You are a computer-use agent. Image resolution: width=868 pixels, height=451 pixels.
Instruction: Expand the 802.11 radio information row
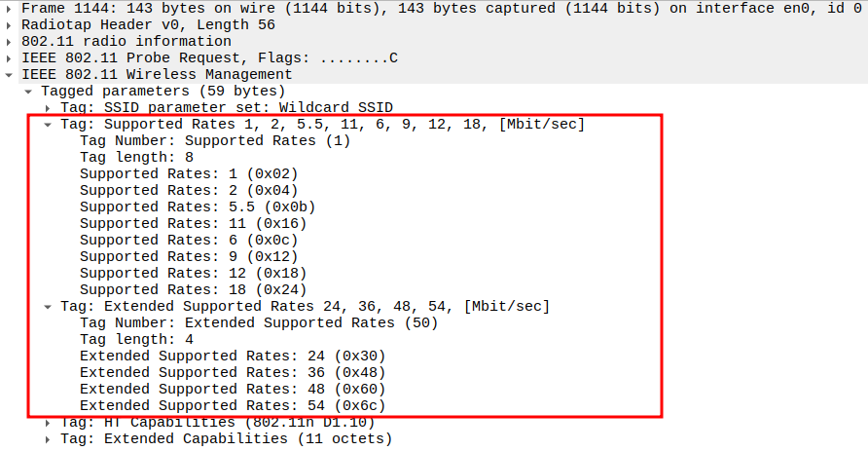[x=10, y=41]
